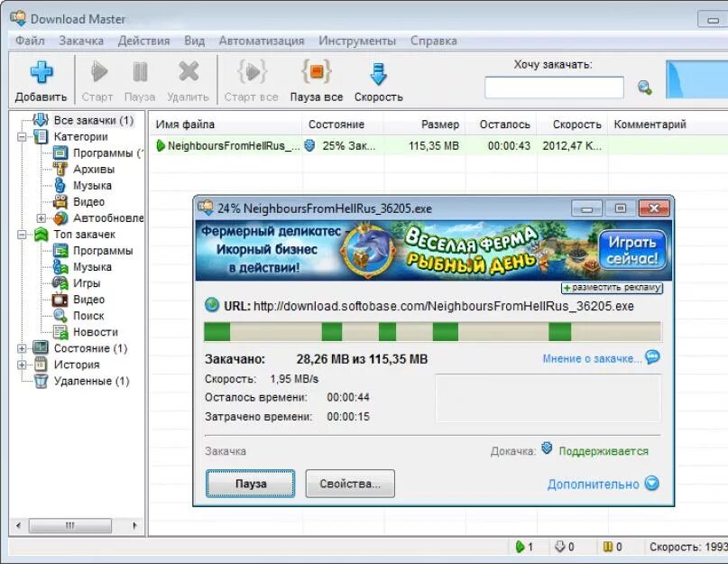Click the История icon in tree
Screen dimensions: 728x564
pos(41,365)
